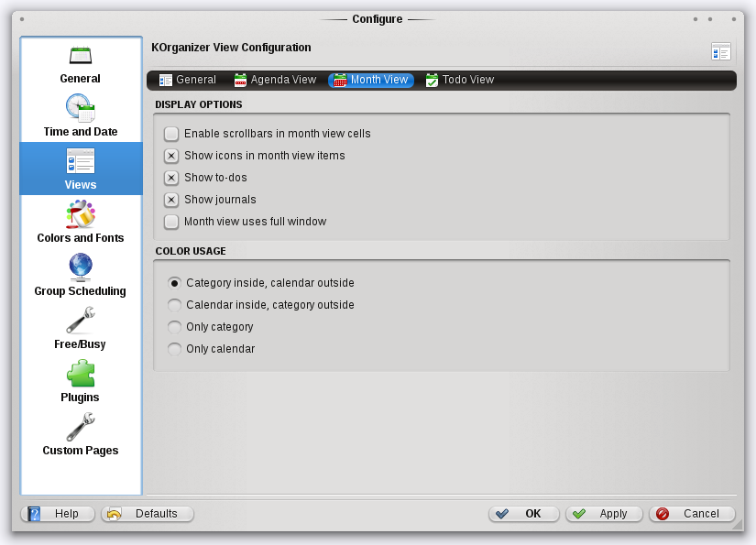Confirm with the OK button
Image resolution: width=756 pixels, height=545 pixels.
click(x=524, y=514)
